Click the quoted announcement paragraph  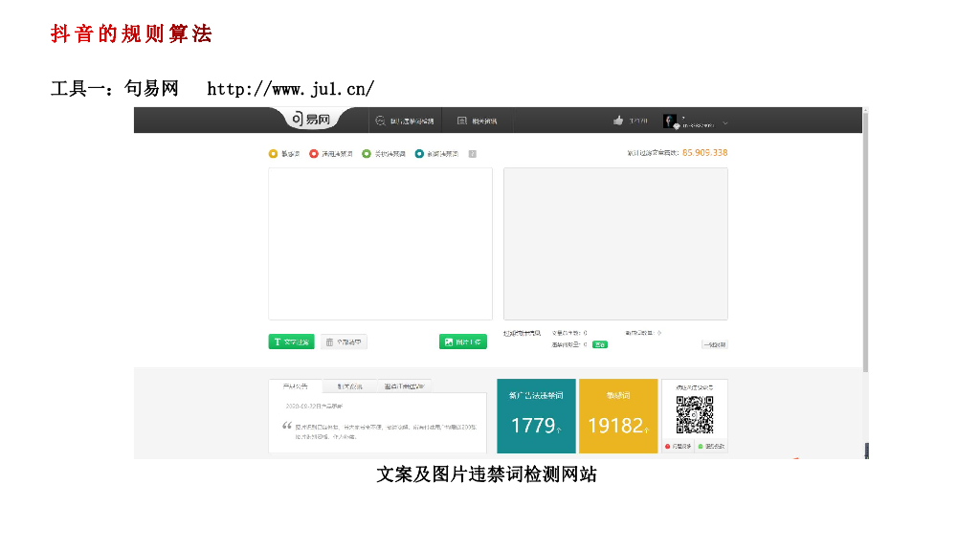click(x=385, y=431)
